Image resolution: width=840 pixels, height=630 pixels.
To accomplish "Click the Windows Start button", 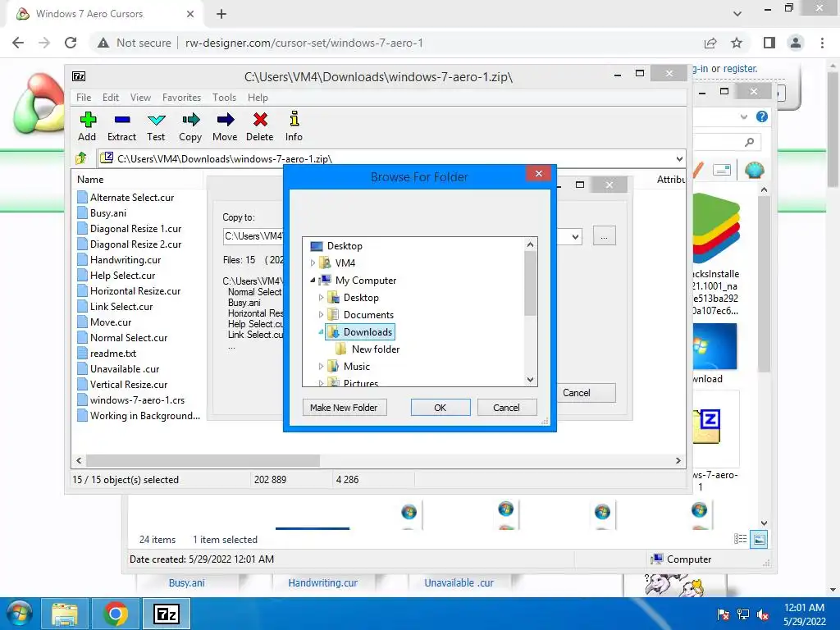I will pyautogui.click(x=19, y=614).
